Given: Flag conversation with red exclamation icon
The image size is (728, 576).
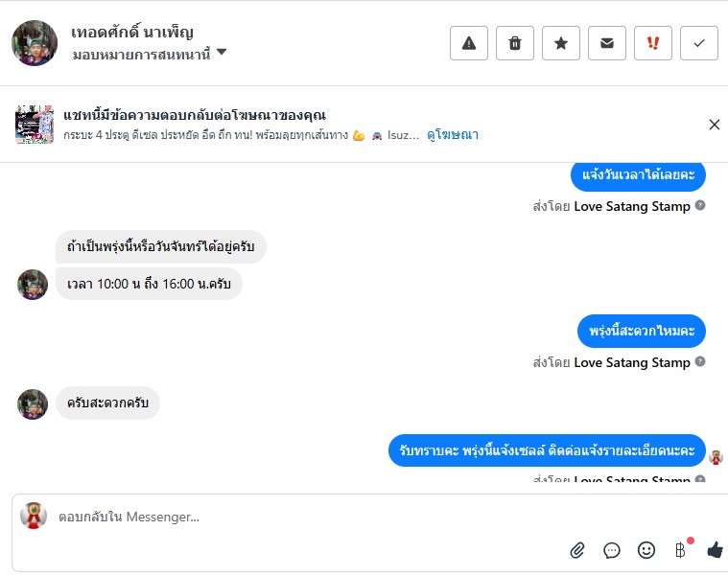Looking at the screenshot, I should pos(653,43).
